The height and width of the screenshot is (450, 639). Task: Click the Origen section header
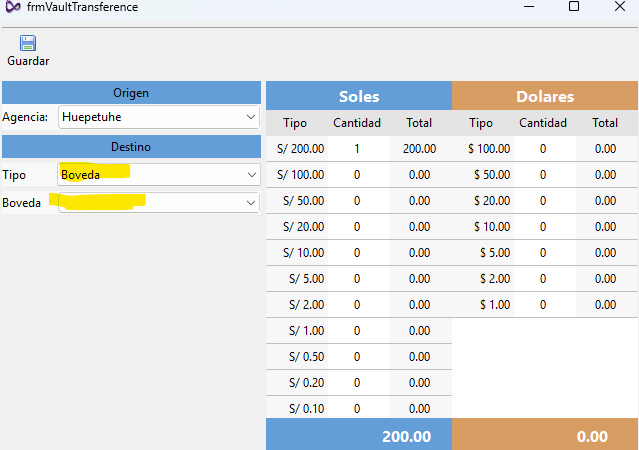[131, 93]
